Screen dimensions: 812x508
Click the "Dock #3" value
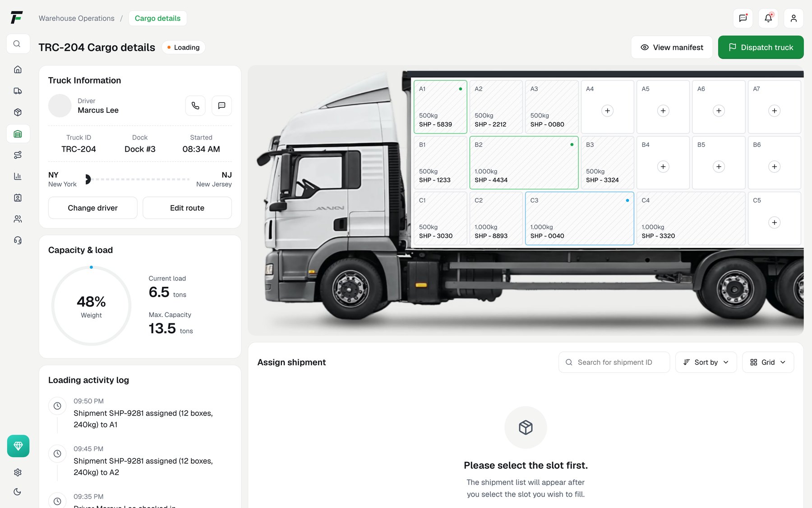tap(140, 149)
